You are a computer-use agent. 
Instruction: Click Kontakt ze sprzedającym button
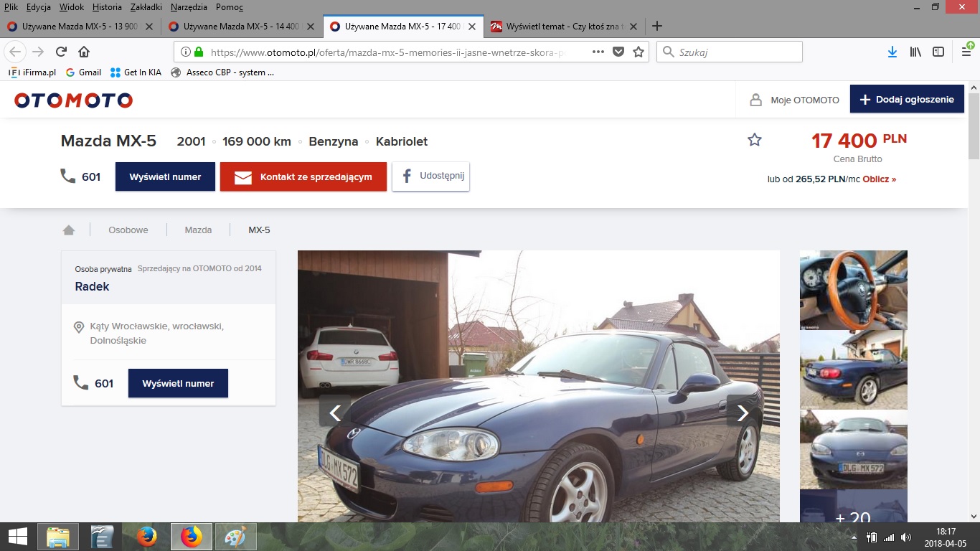coord(303,176)
